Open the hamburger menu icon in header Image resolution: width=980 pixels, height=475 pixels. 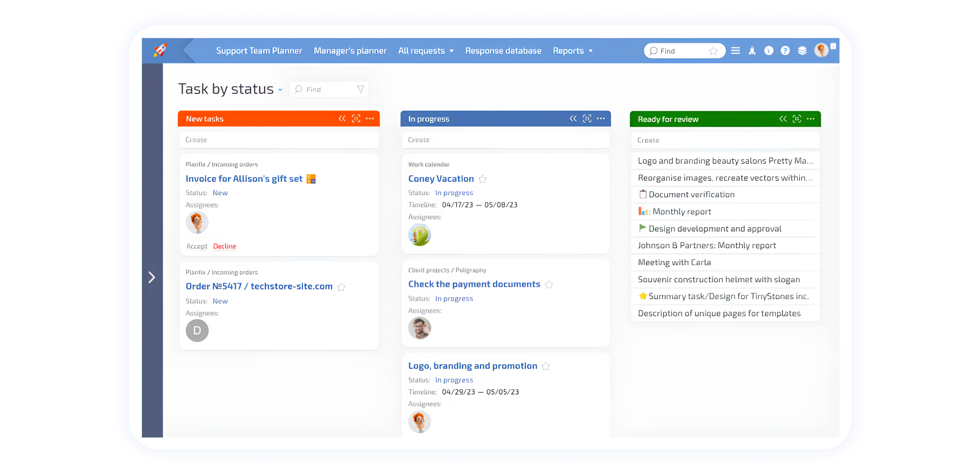tap(735, 51)
